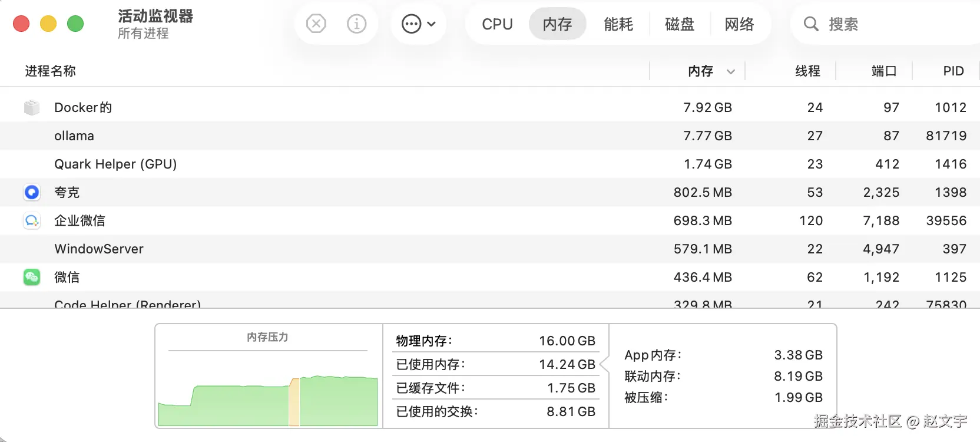Select the 企业微信 process name
This screenshot has width=980, height=442.
pyautogui.click(x=80, y=220)
